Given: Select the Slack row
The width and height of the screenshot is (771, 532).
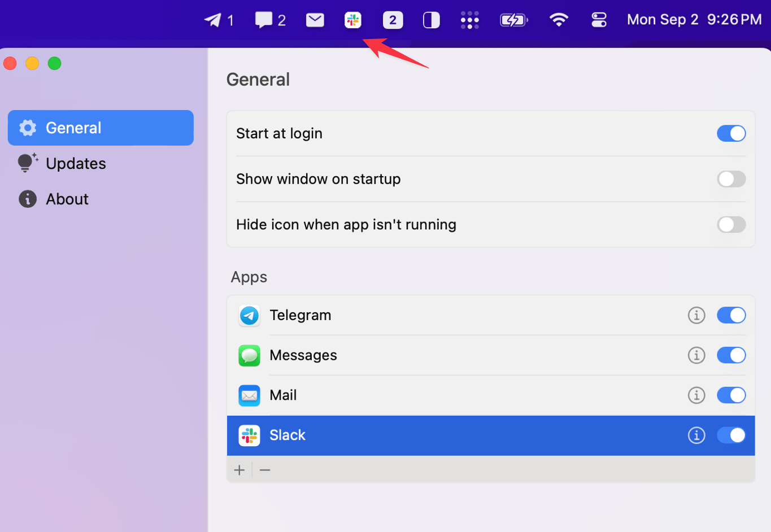Looking at the screenshot, I should coord(491,435).
